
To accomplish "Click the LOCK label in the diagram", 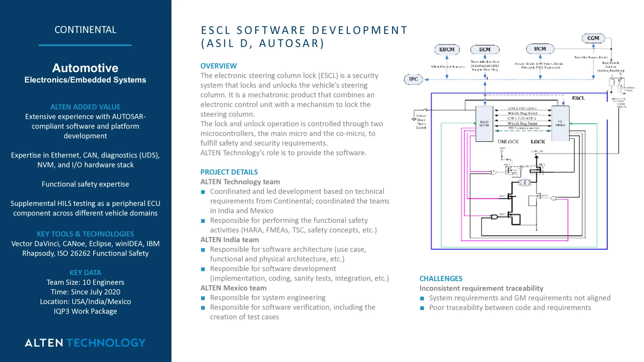I will pos(538,142).
